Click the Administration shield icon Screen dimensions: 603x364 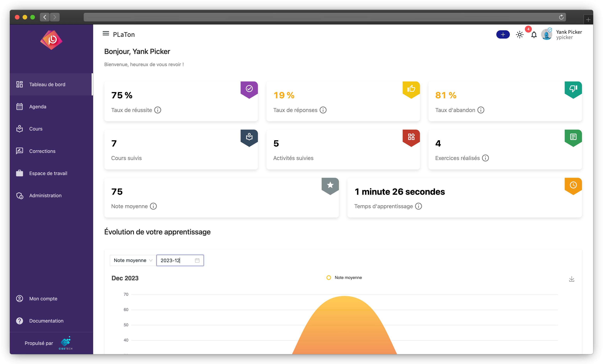tap(19, 195)
